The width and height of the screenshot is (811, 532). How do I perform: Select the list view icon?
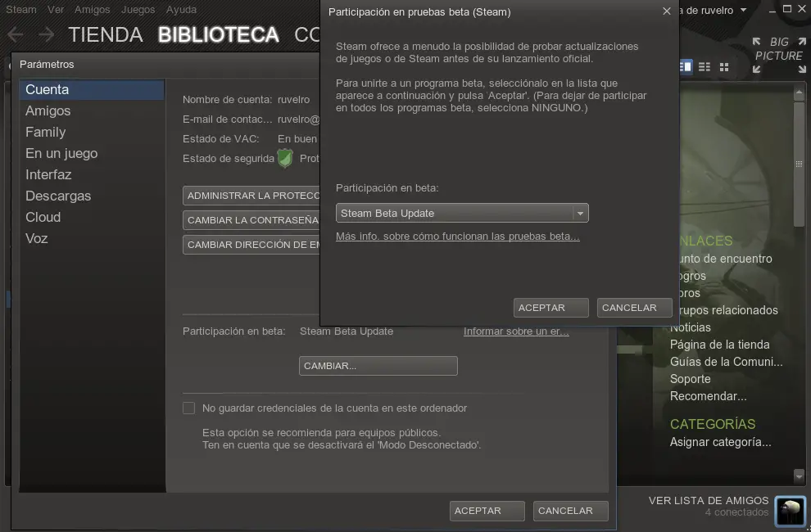[x=704, y=66]
